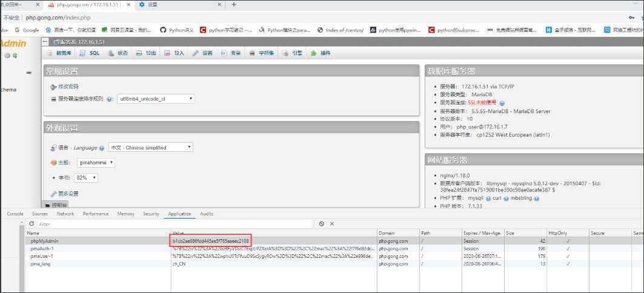This screenshot has width=644, height=293.
Task: Switch to the 设置 browser tab
Action: (x=181, y=4)
